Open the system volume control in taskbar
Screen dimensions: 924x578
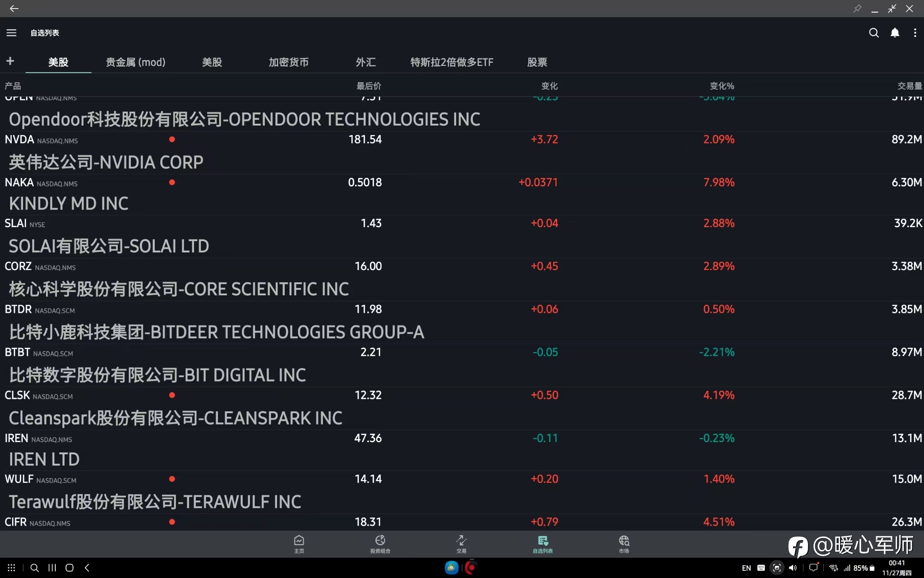[x=793, y=568]
